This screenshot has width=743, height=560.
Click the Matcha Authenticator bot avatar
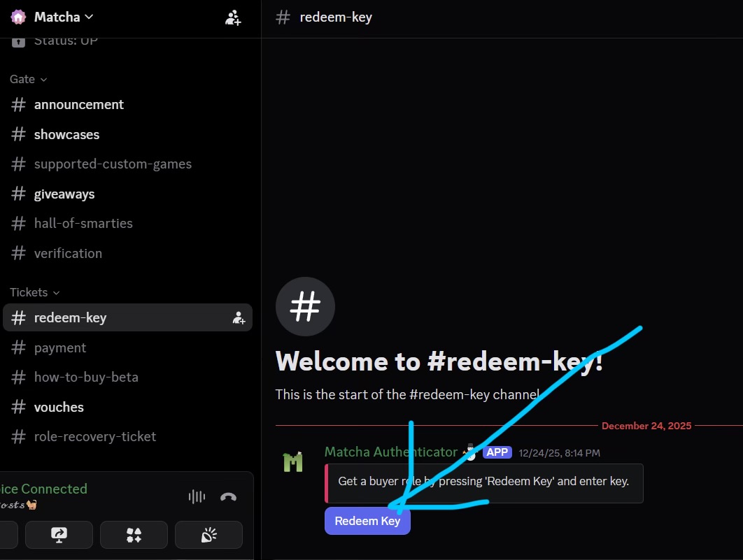pos(293,462)
